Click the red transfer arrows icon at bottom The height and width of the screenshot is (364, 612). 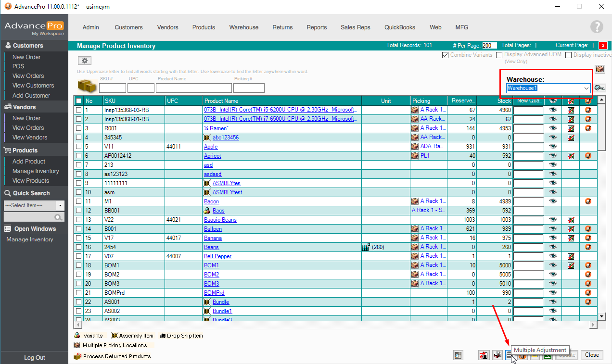click(x=484, y=355)
